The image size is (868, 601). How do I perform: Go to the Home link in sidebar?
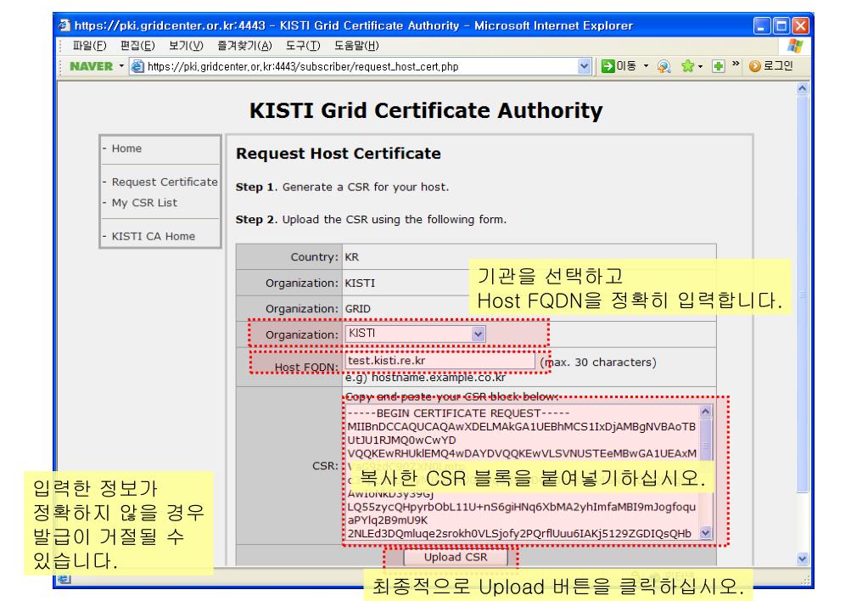click(x=126, y=149)
